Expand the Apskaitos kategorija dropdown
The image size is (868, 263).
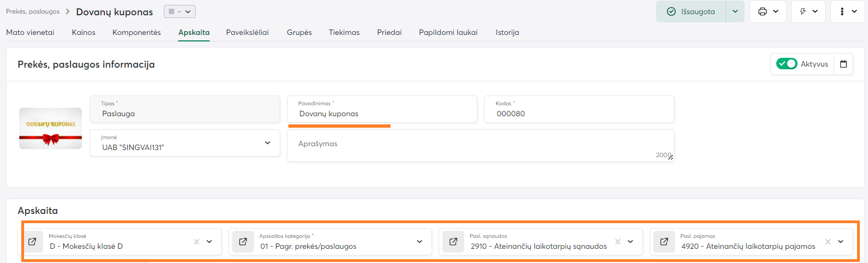pos(420,242)
